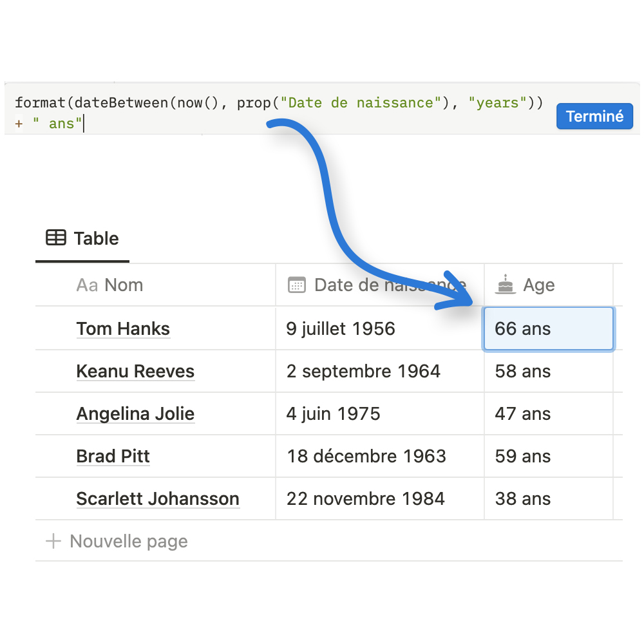644x644 pixels.
Task: Open the Scarlett Johansson page
Action: [158, 499]
